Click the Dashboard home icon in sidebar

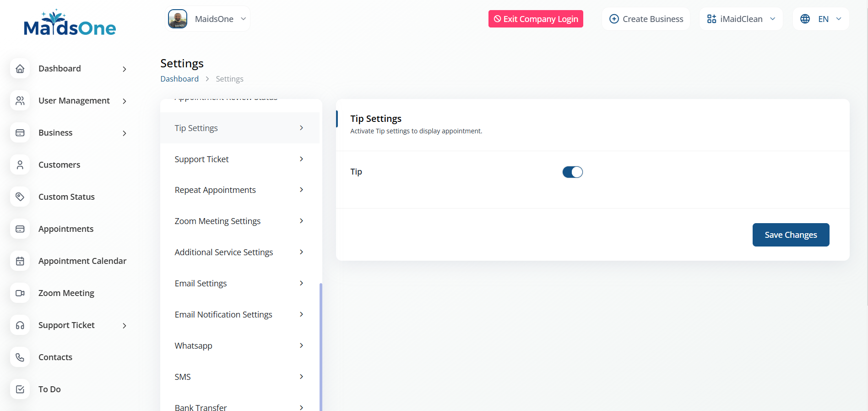20,69
